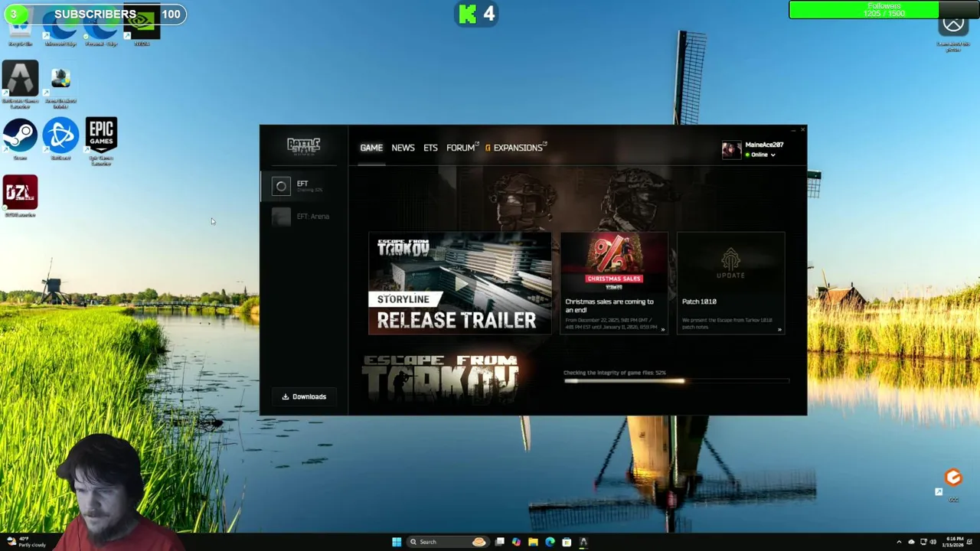Open Microsoft Edge from the taskbar
The width and height of the screenshot is (980, 551).
coord(550,542)
